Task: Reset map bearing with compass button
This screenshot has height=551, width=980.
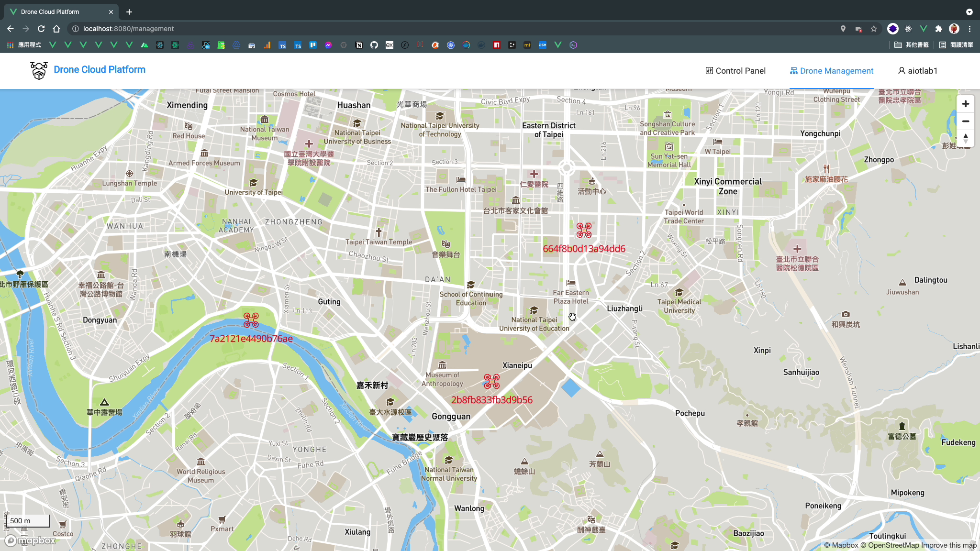Action: coord(965,138)
